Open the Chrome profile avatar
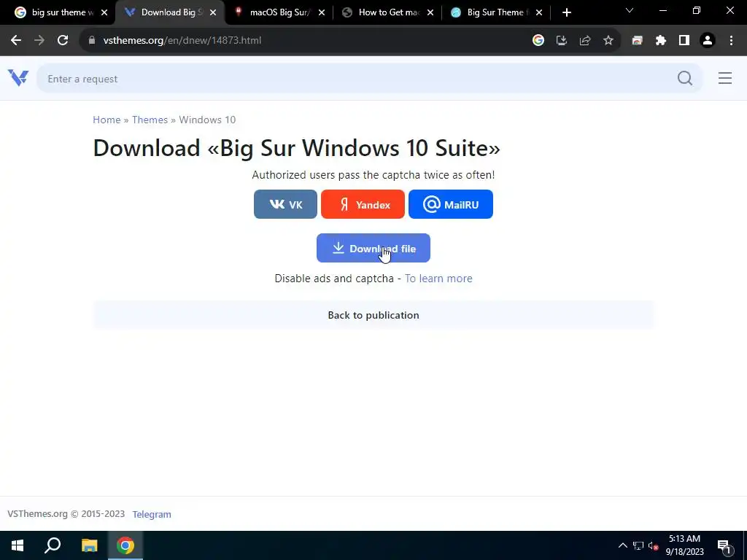 708,41
